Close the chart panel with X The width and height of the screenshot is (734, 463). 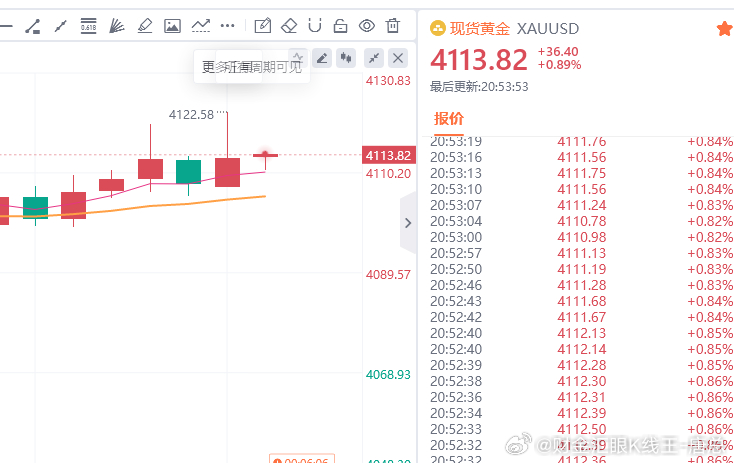coord(398,58)
